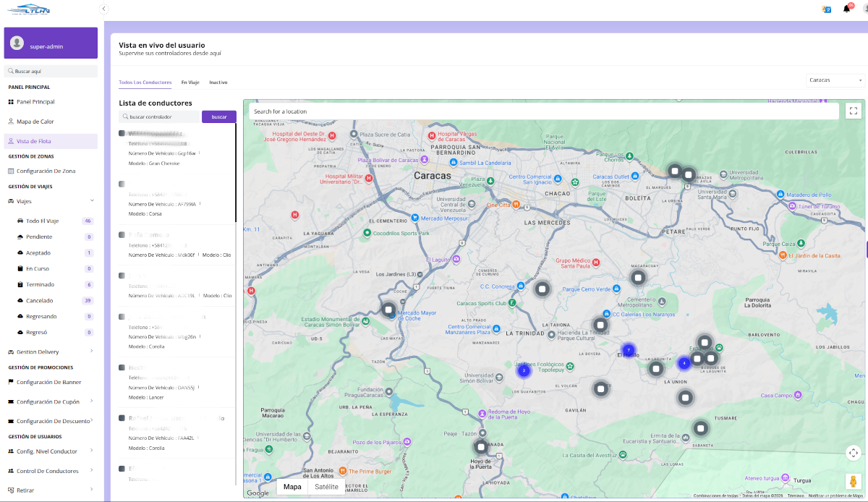Select driver marker near Tusmare
Viewport: 868px width, 502px height.
[685, 397]
